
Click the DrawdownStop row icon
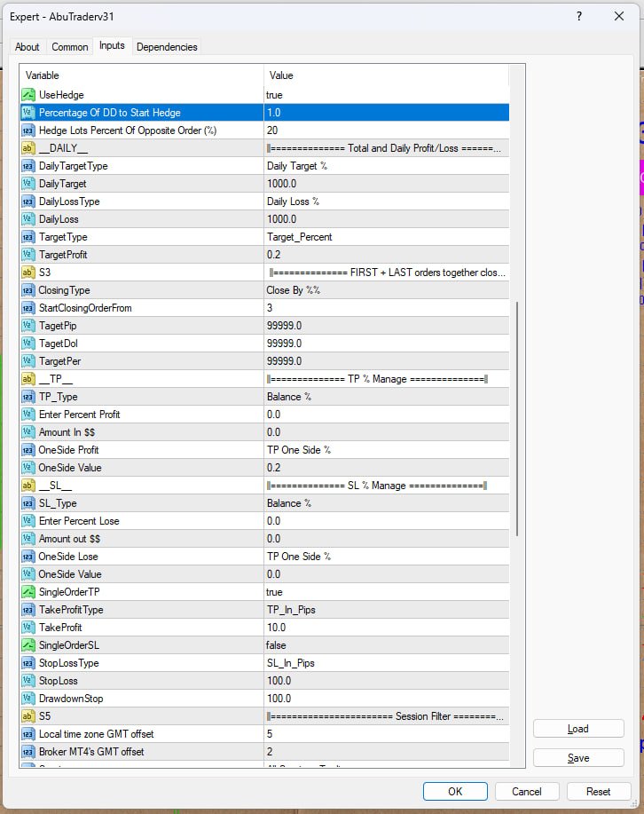pos(28,699)
